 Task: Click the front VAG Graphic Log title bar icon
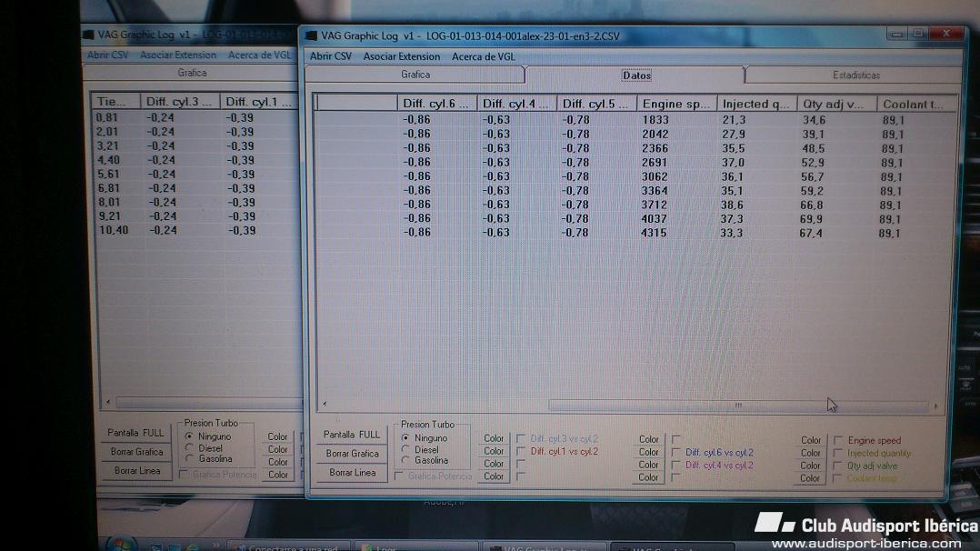(x=311, y=35)
